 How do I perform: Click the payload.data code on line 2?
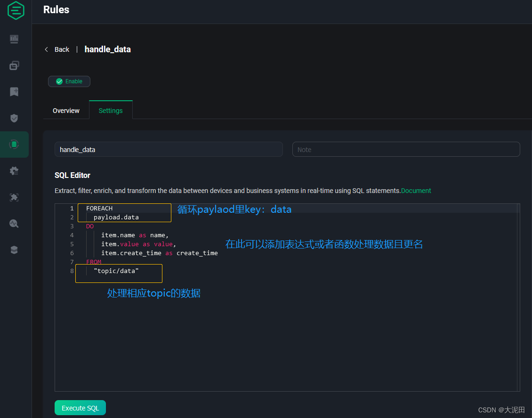click(116, 217)
